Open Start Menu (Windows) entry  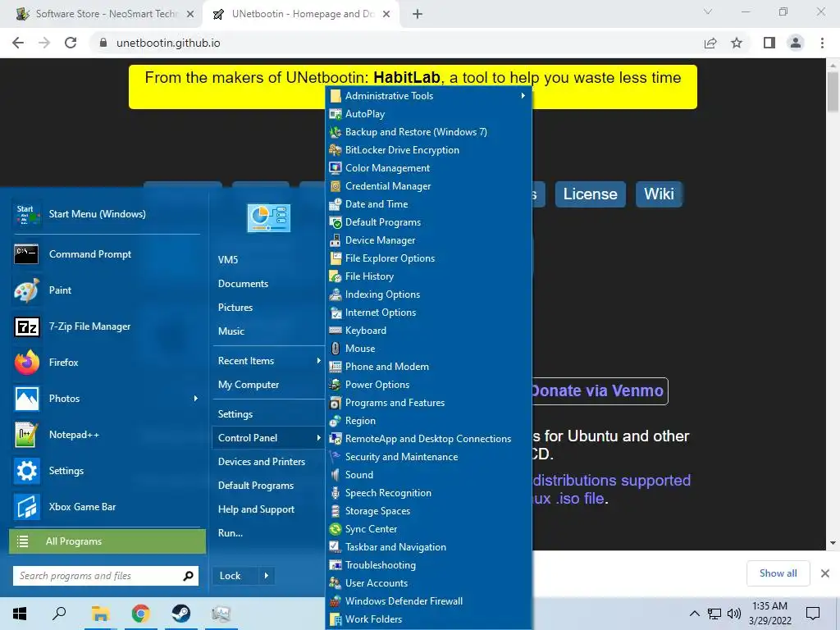click(x=106, y=214)
